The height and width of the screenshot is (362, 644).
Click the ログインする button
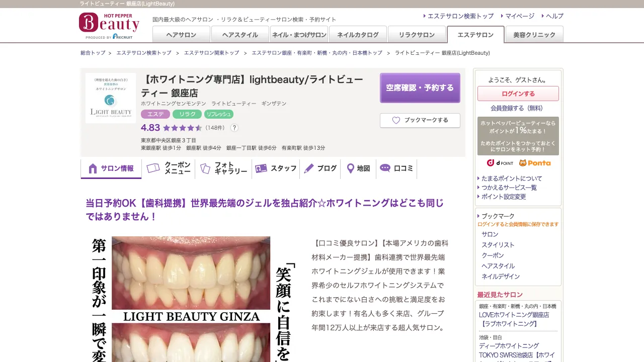[518, 94]
